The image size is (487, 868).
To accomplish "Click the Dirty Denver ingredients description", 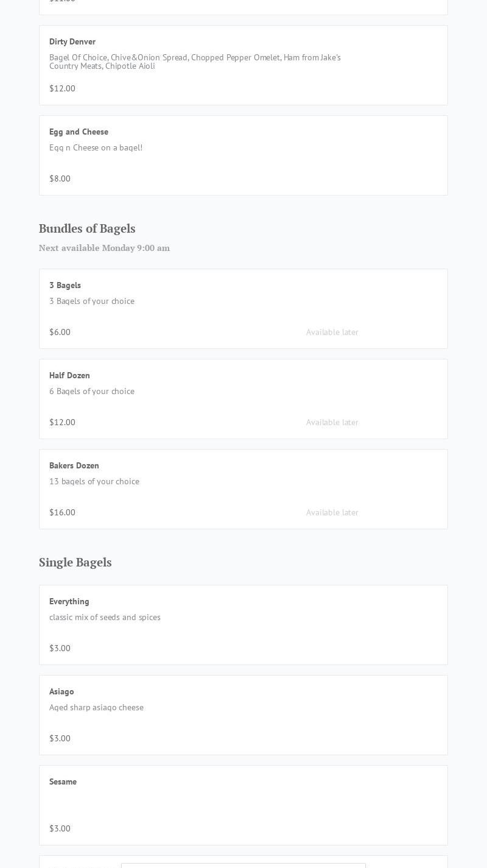I will pos(195,62).
